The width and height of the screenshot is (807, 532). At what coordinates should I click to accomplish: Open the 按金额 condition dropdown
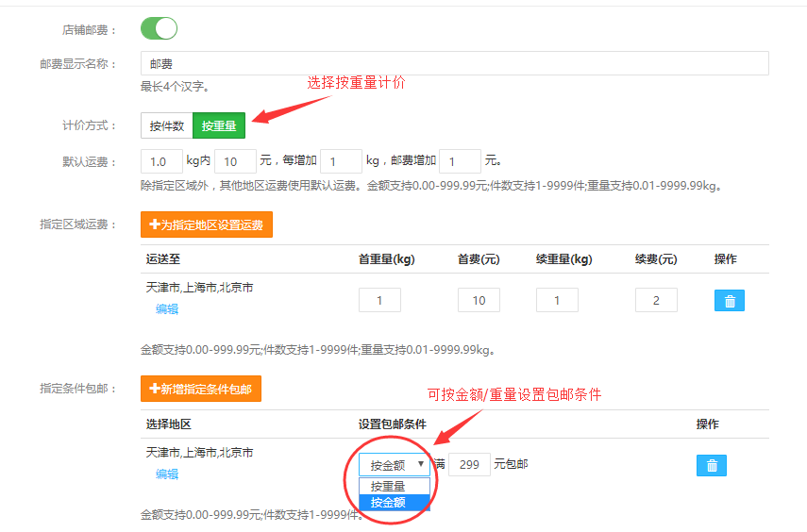[395, 465]
